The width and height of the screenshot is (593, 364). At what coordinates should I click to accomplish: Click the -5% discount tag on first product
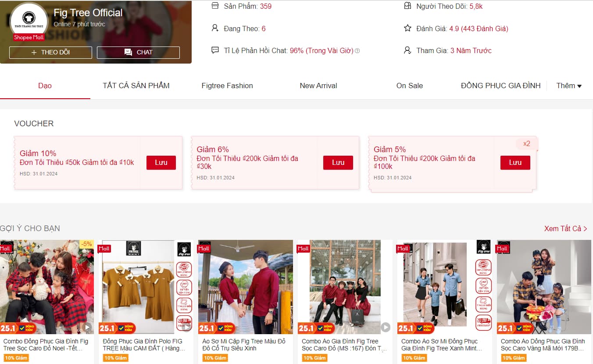pos(86,244)
